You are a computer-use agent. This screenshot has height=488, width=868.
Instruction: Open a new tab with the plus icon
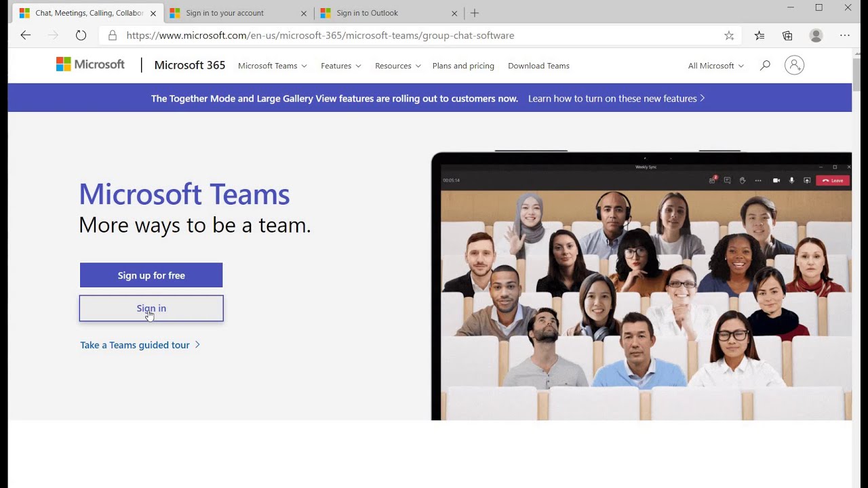475,13
